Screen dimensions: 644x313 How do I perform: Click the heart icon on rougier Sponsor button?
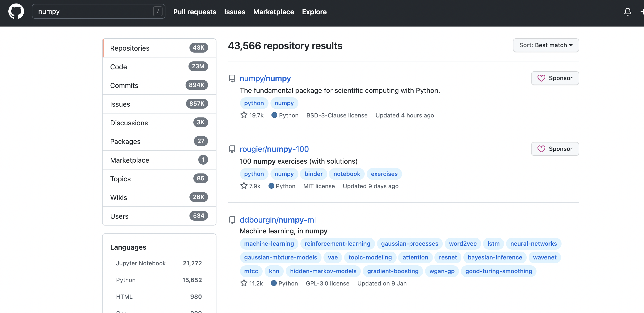pyautogui.click(x=541, y=149)
